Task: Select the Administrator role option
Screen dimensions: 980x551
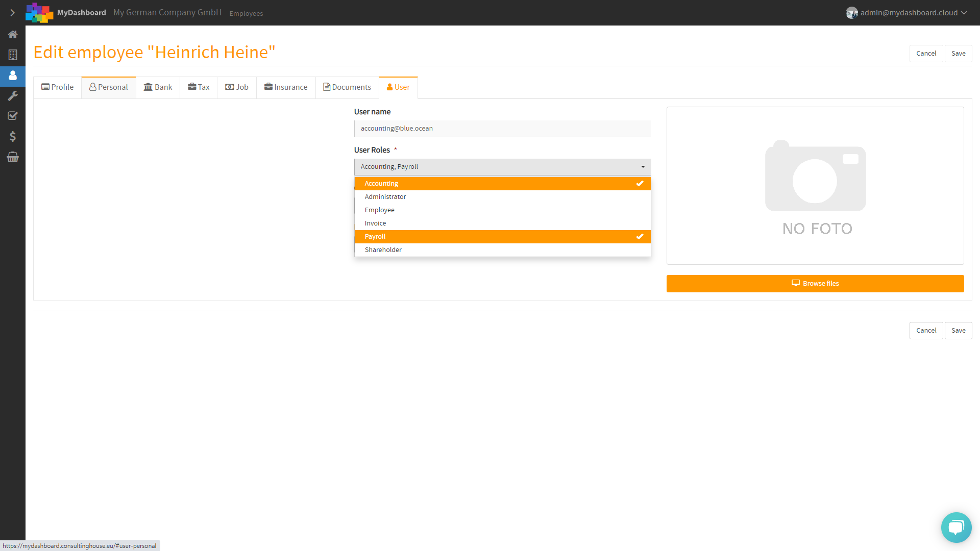Action: pos(503,197)
